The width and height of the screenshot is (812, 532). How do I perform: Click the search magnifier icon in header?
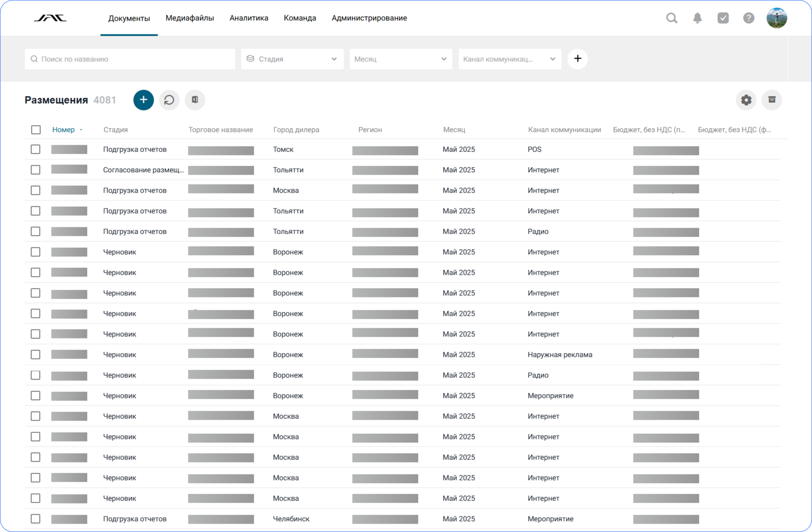pyautogui.click(x=671, y=18)
